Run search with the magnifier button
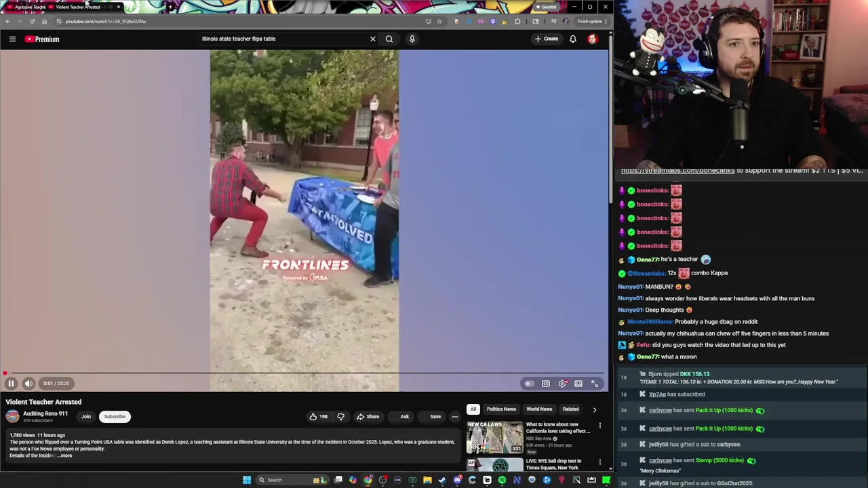The height and width of the screenshot is (488, 868). click(389, 39)
